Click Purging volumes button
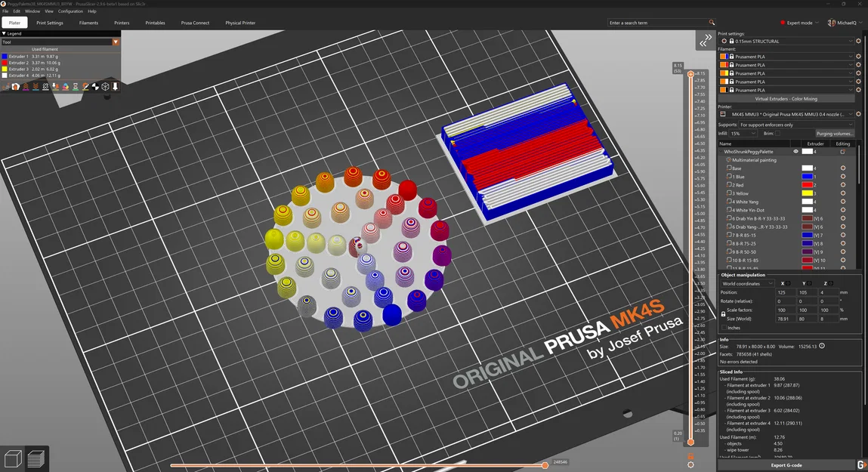The height and width of the screenshot is (472, 868). [835, 134]
